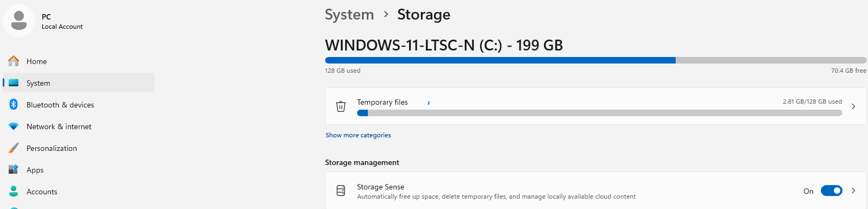Click the Temporary files usage bar

[x=599, y=113]
